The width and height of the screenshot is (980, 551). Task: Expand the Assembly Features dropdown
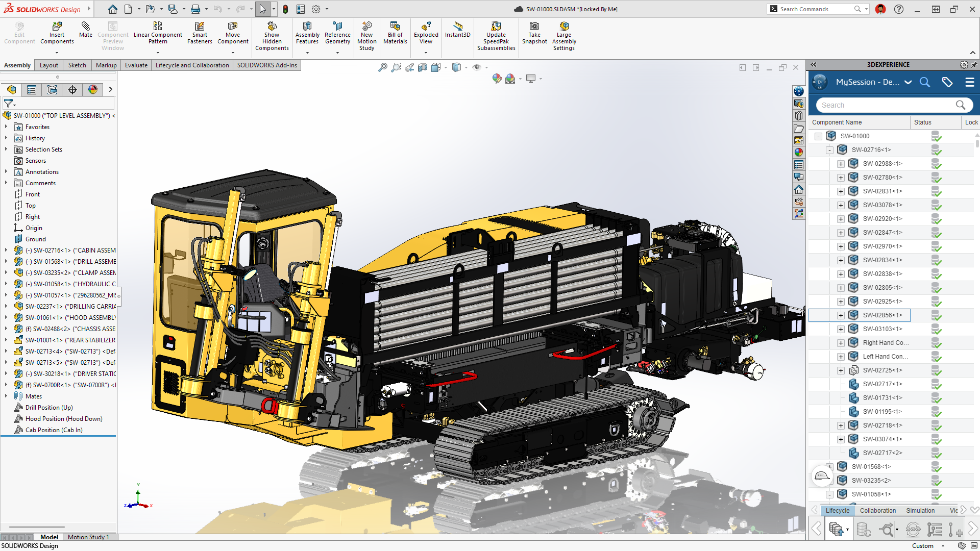pyautogui.click(x=307, y=53)
